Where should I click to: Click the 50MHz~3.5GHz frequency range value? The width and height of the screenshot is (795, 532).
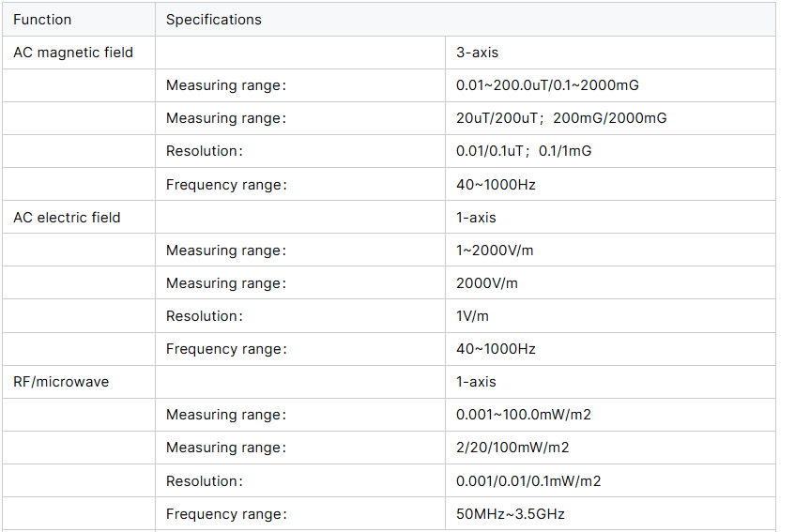click(x=511, y=514)
